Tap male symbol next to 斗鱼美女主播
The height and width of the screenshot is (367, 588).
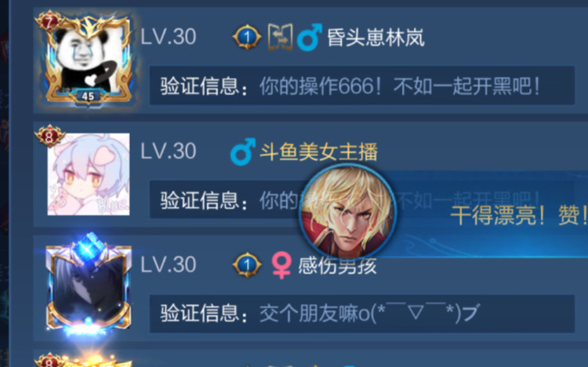point(242,151)
